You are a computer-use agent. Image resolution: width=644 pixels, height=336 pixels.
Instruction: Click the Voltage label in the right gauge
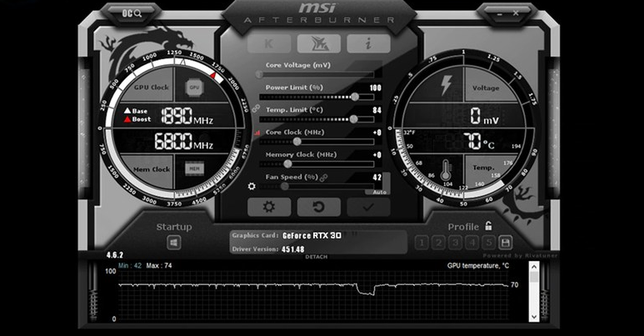tap(486, 88)
